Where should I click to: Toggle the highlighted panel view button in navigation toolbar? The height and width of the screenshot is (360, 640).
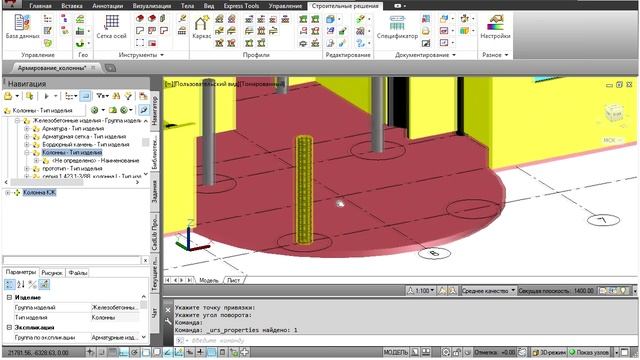[x=85, y=96]
